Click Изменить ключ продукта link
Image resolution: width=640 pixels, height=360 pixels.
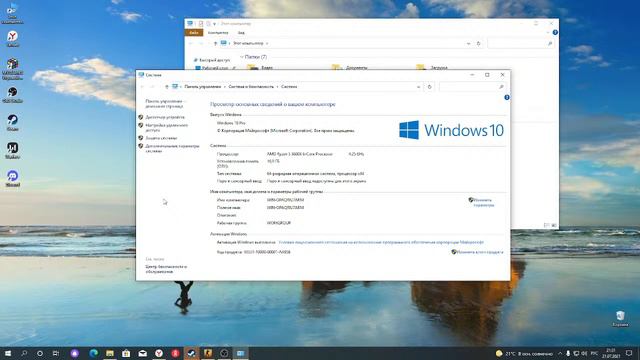click(480, 252)
